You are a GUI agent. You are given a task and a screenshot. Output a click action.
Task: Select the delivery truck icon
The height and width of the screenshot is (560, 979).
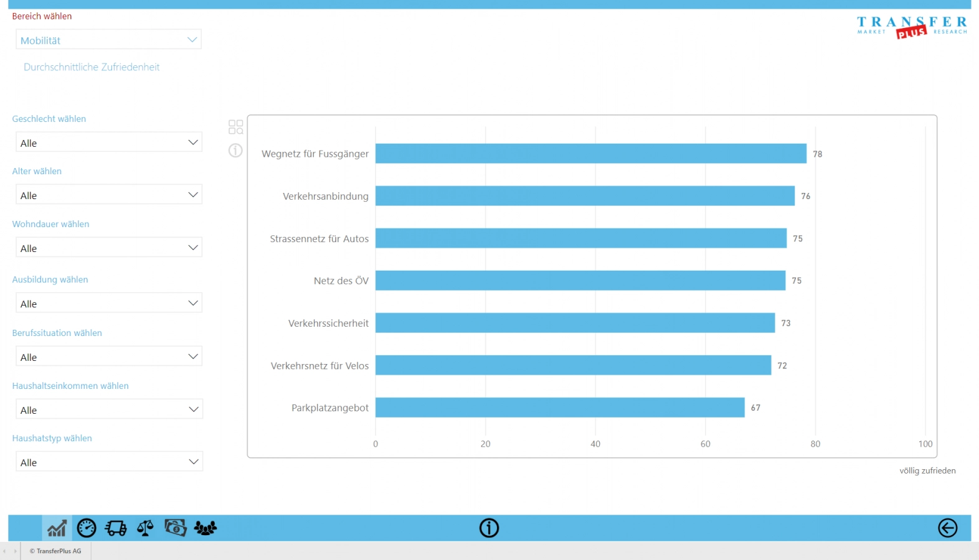116,528
